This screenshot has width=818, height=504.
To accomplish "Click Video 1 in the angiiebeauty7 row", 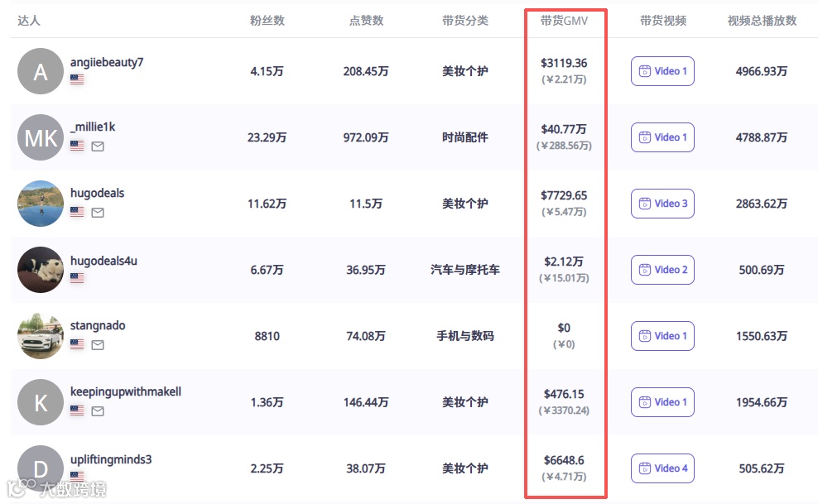I will tap(662, 71).
